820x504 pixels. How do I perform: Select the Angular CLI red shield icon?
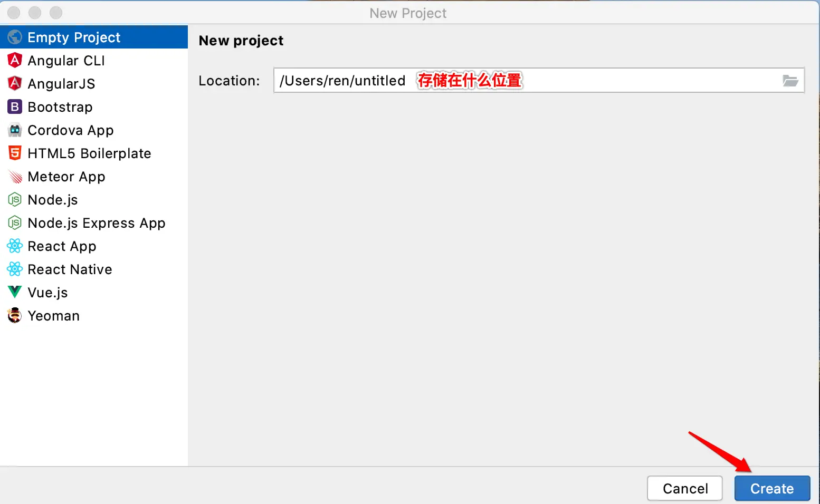coord(15,60)
